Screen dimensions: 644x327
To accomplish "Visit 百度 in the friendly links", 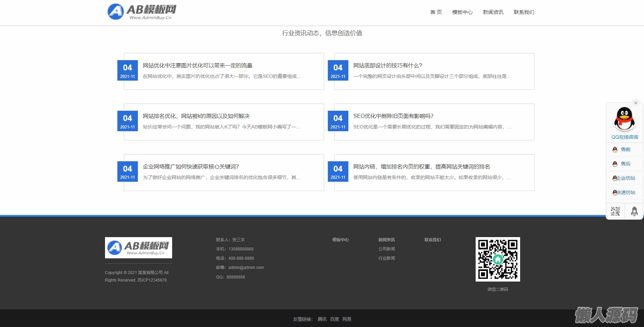I will pyautogui.click(x=334, y=319).
